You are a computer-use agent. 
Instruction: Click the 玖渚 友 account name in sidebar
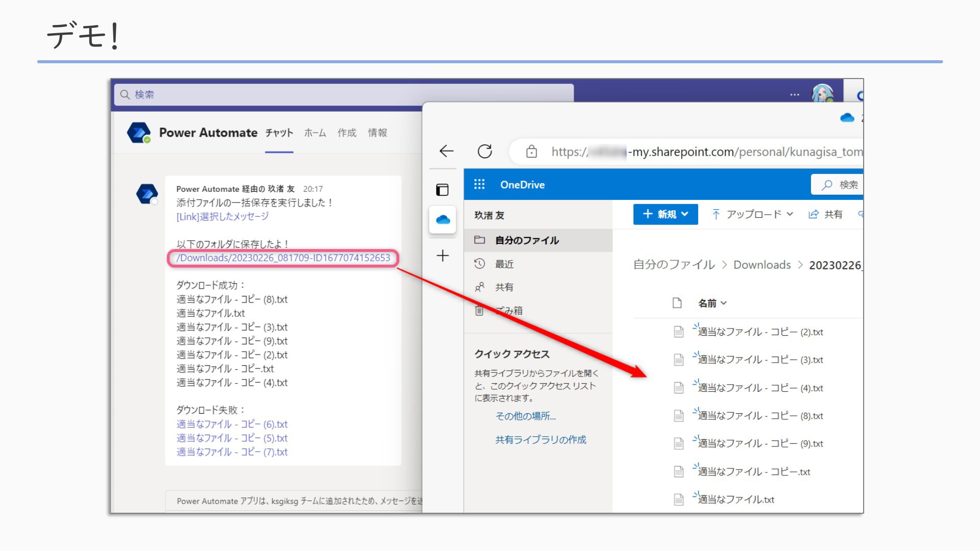[489, 215]
